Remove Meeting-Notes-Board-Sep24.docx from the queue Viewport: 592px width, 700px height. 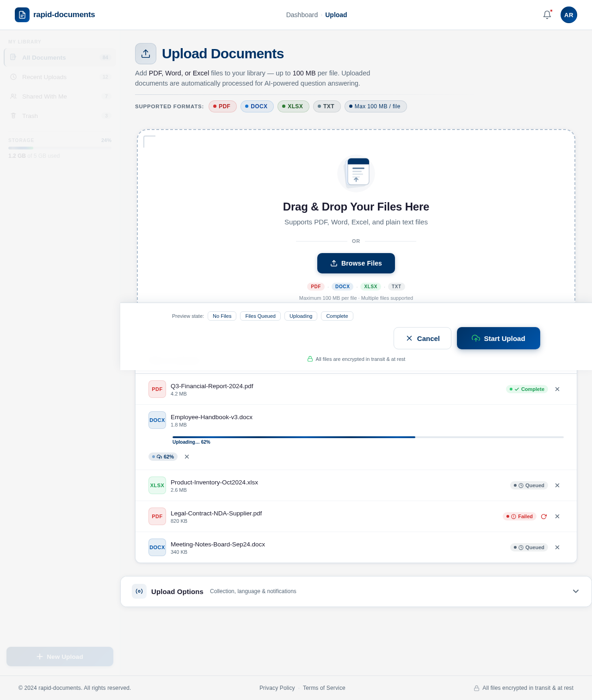[557, 547]
